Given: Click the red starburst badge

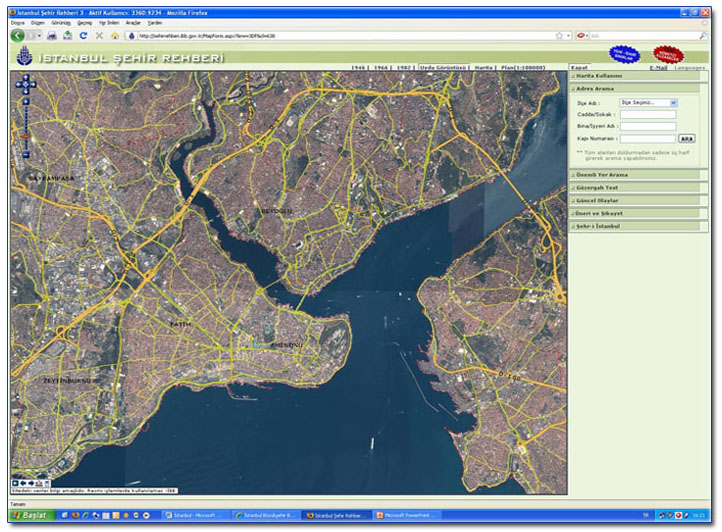Looking at the screenshot, I should 668,54.
